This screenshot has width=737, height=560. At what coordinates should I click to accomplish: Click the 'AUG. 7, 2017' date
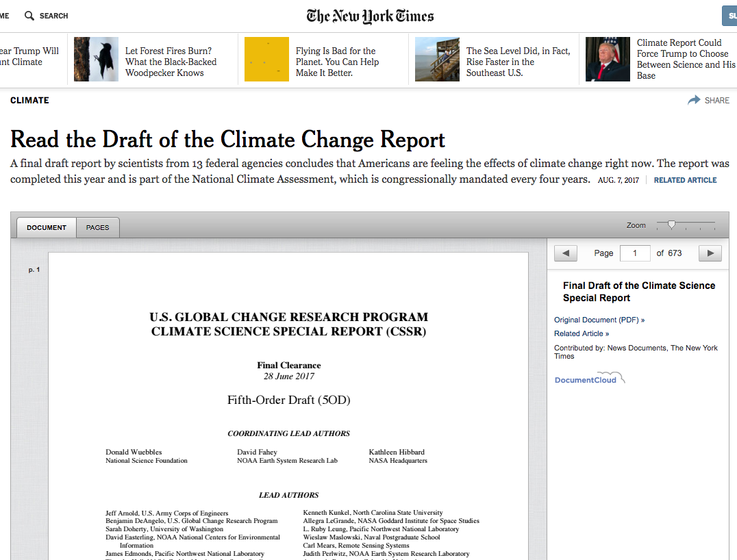[x=618, y=180]
